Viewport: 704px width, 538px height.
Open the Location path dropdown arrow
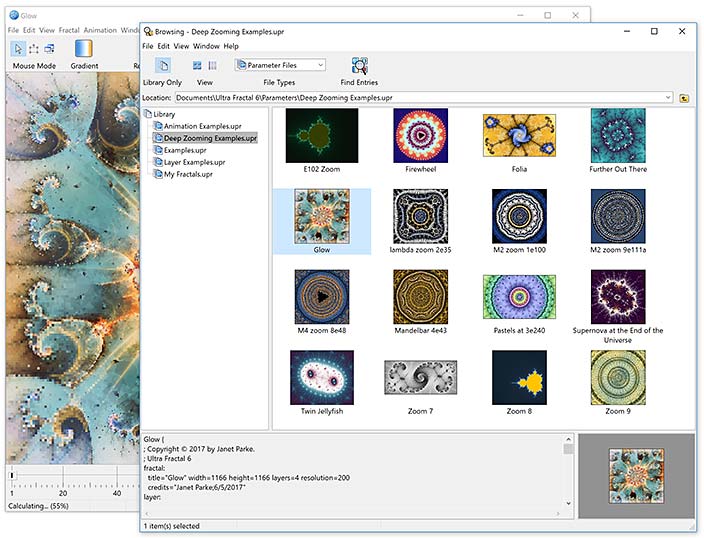(668, 97)
